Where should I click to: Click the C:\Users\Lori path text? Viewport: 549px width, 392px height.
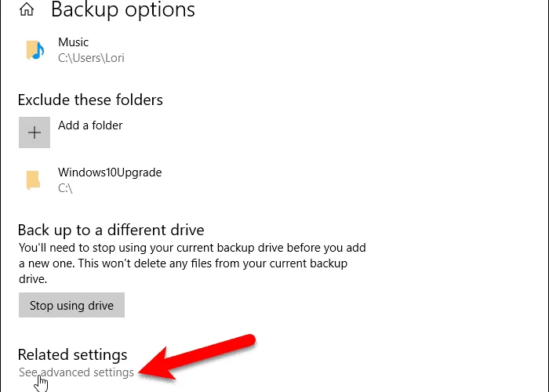coord(91,58)
